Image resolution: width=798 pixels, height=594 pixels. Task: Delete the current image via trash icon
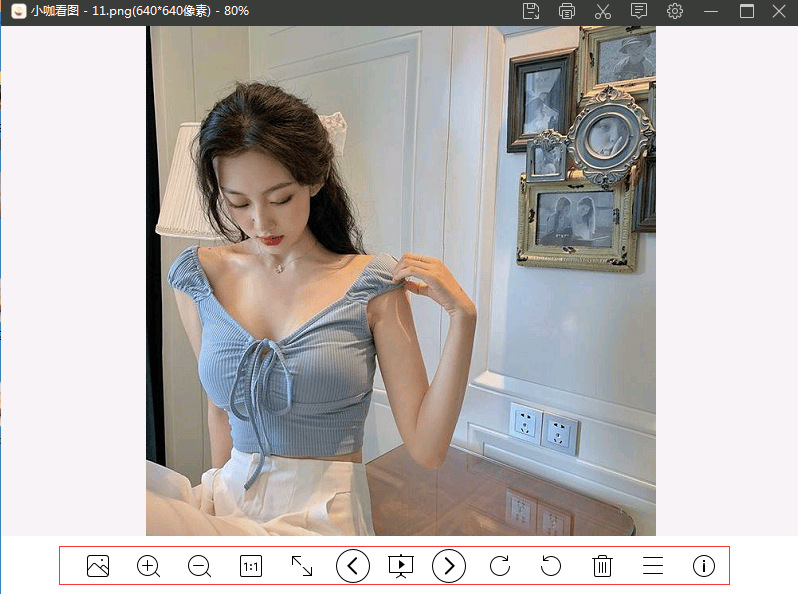(x=602, y=566)
